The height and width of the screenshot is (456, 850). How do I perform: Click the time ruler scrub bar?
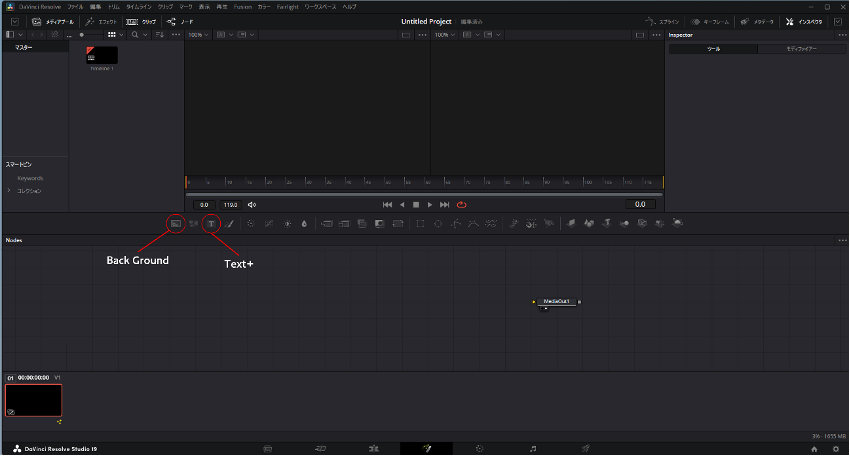click(424, 183)
